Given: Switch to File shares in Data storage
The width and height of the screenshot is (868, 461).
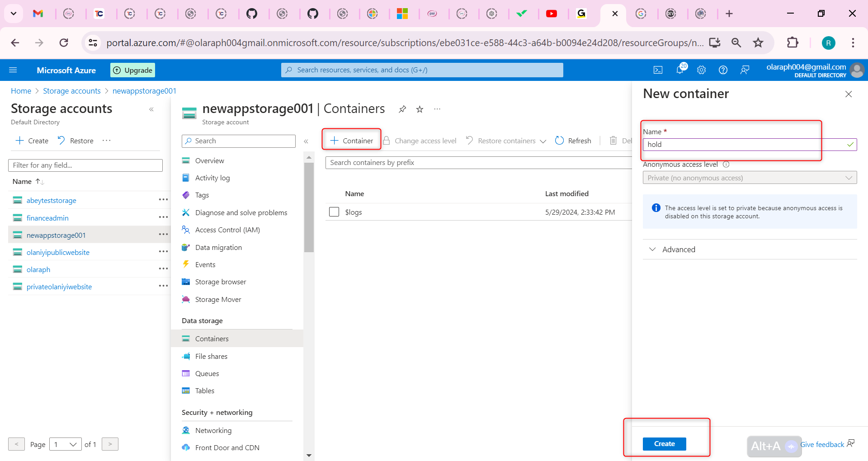Looking at the screenshot, I should point(211,356).
